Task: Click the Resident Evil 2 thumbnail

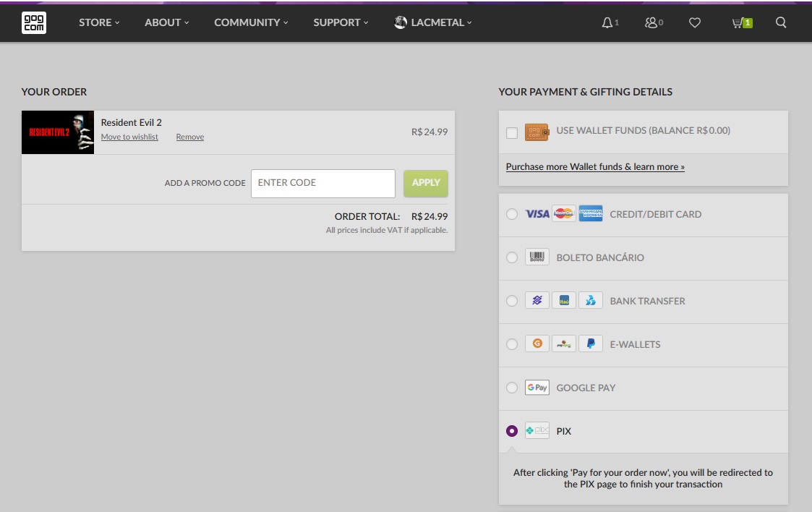Action: pyautogui.click(x=57, y=132)
